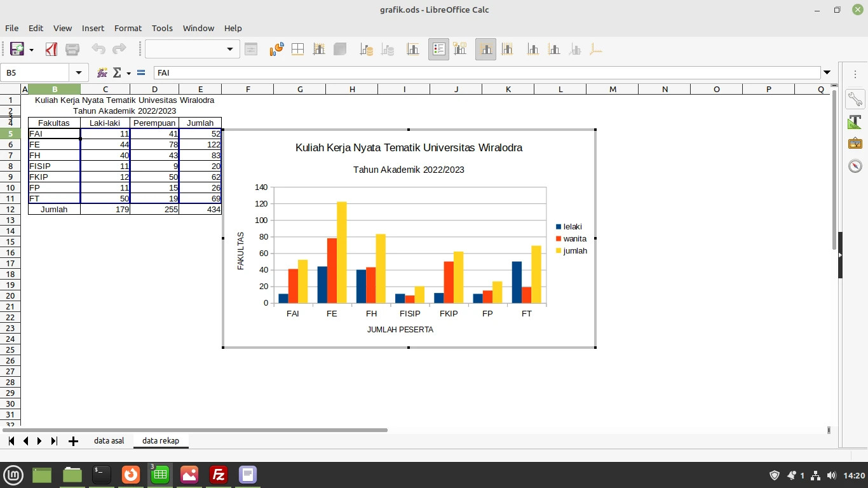
Task: Open the Insert menu
Action: (93, 28)
